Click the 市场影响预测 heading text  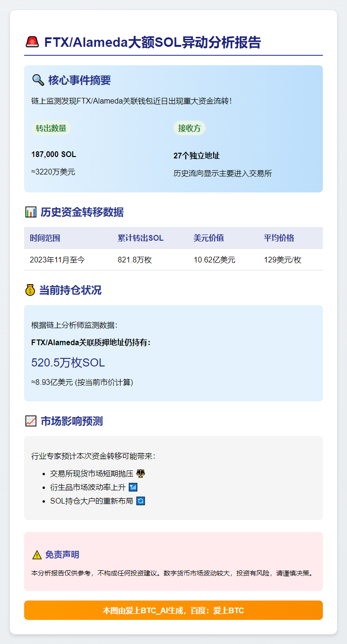pyautogui.click(x=72, y=421)
